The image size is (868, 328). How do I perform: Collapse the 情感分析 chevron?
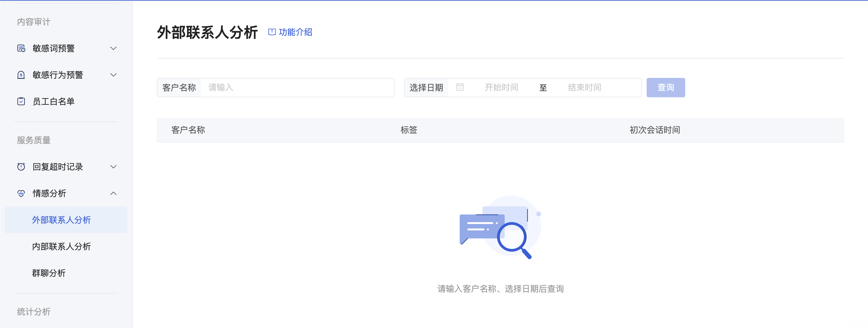click(x=114, y=193)
